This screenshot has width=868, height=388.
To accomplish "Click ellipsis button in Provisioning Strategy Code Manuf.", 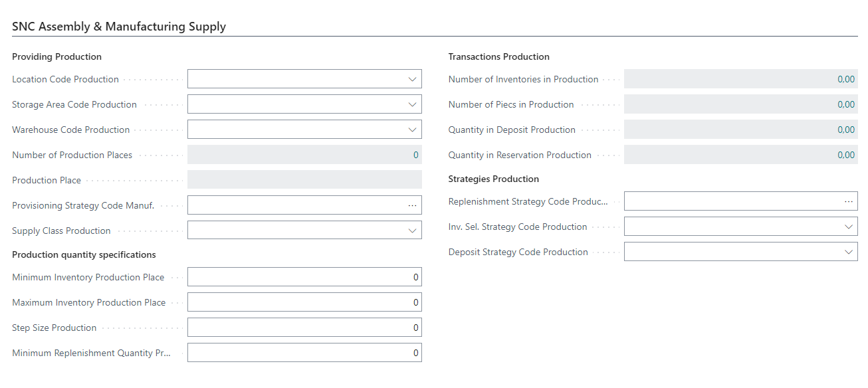I will 412,205.
